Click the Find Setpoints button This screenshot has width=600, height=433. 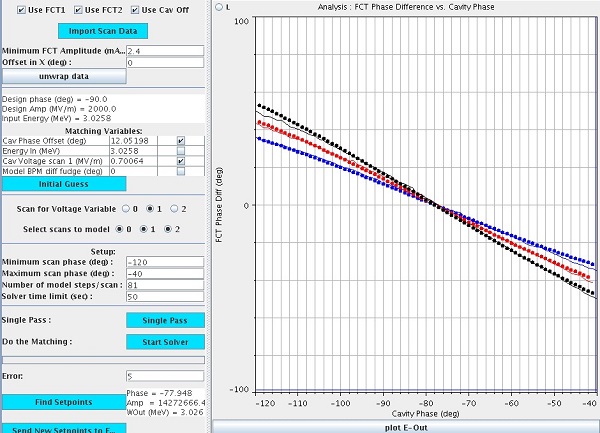click(63, 402)
